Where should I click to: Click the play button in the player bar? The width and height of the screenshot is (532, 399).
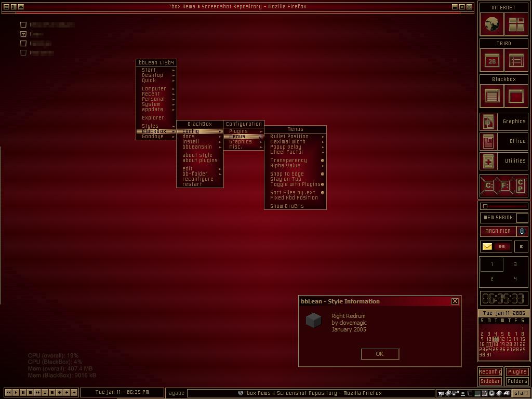tap(16, 393)
